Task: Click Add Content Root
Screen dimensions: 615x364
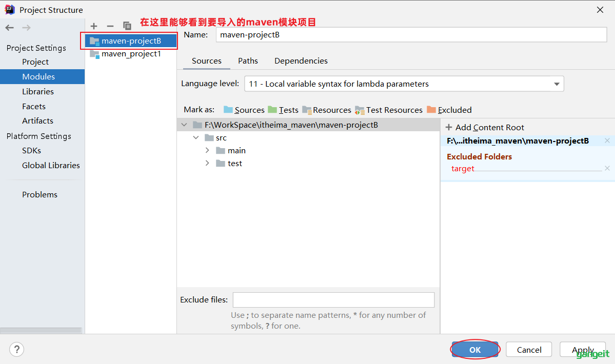Action: [x=485, y=127]
